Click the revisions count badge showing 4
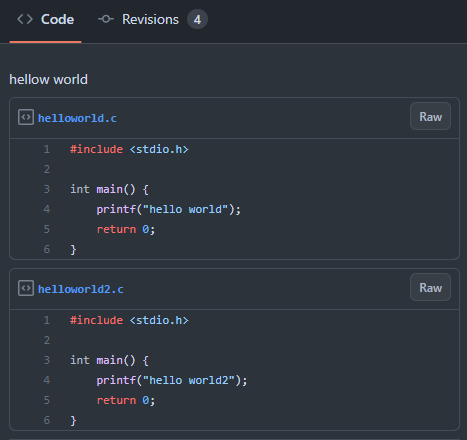The image size is (467, 440). pos(197,19)
